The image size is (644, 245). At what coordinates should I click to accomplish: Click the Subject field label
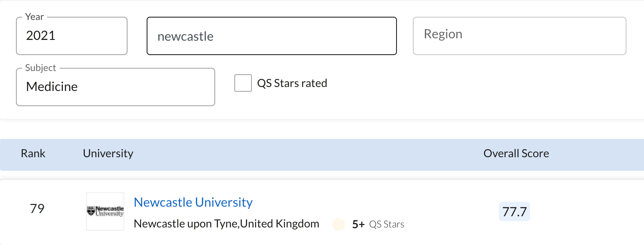[41, 68]
